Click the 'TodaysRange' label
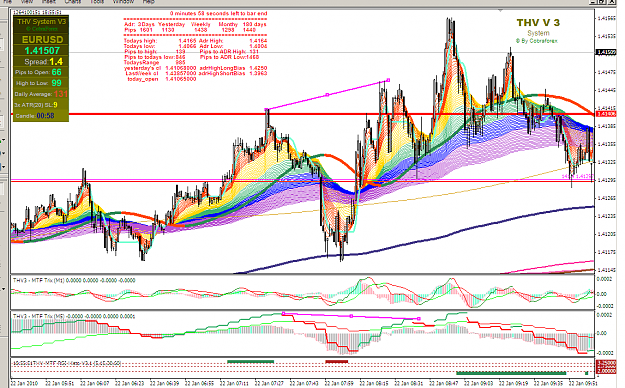This screenshot has width=625, height=388. point(141,63)
